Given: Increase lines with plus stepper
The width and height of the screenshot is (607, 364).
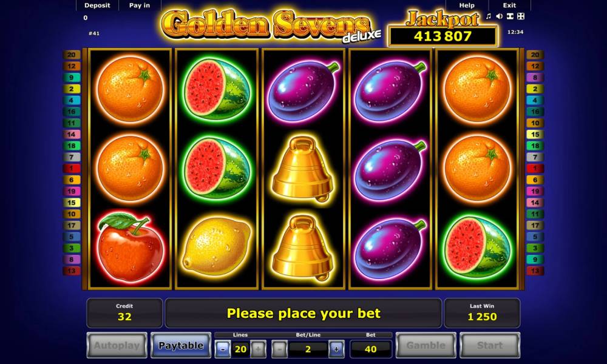Looking at the screenshot, I should click(258, 349).
